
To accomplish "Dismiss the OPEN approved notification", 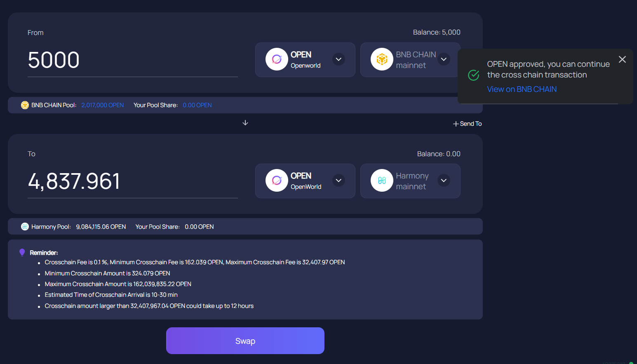I will coord(622,59).
